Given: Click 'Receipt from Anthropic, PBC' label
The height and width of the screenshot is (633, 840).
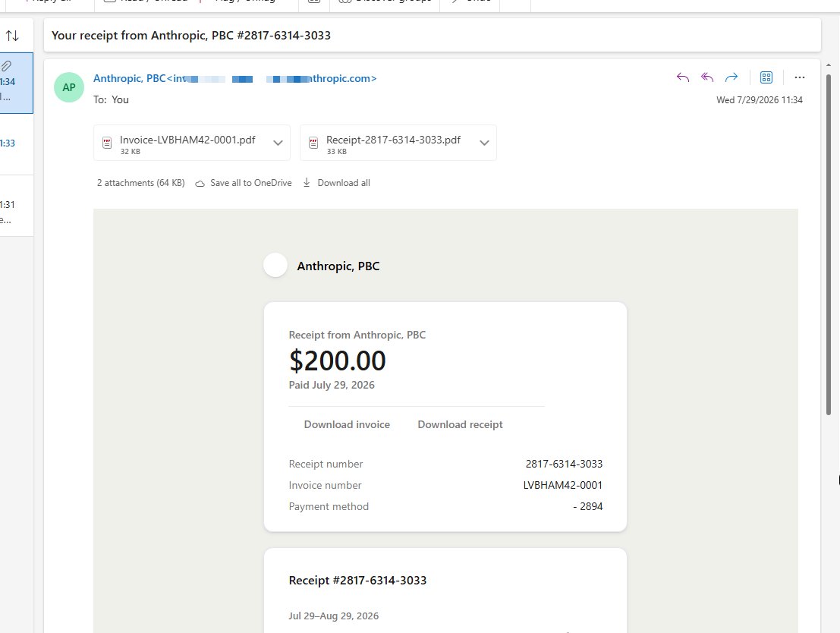Looking at the screenshot, I should tap(357, 335).
